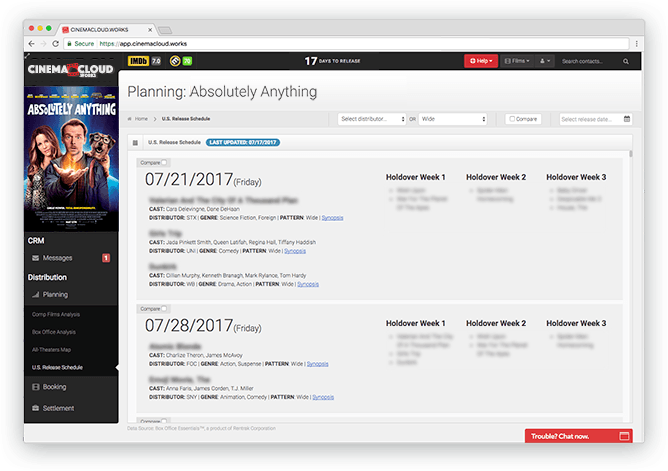Click the Booking icon in the sidebar

point(35,386)
